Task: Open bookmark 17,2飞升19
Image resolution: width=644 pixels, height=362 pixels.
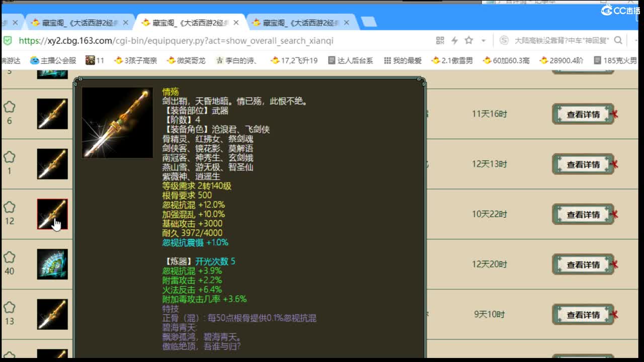Action: [294, 60]
